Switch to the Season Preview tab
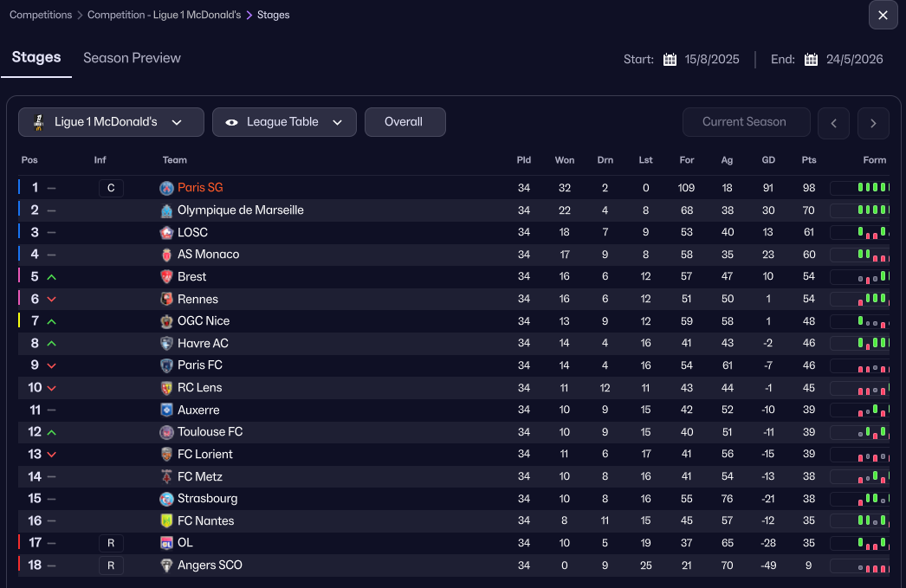The height and width of the screenshot is (588, 906). point(132,58)
